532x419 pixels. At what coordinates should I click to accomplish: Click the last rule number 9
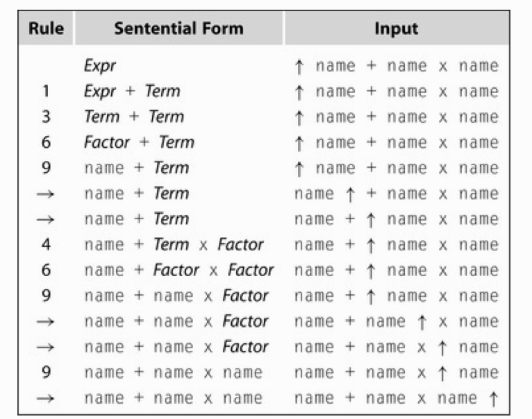(46, 373)
